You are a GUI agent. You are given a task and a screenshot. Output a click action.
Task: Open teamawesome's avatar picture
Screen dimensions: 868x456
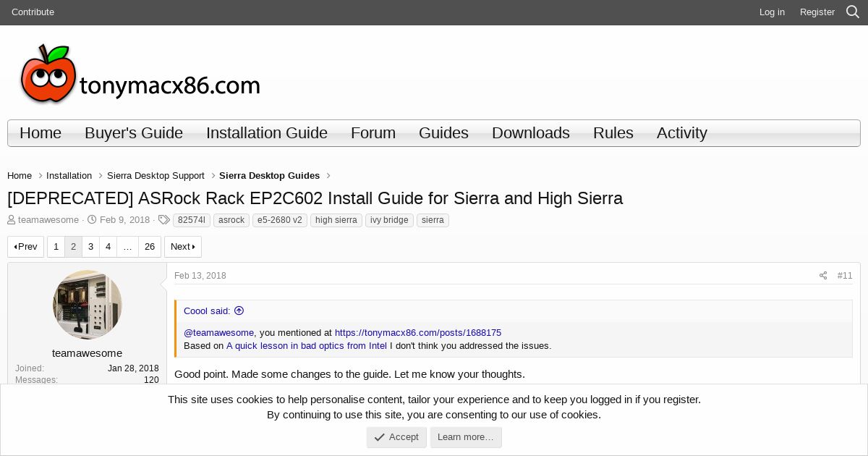88,305
